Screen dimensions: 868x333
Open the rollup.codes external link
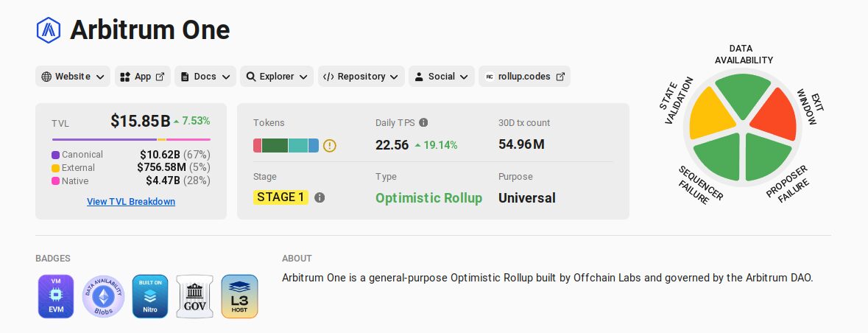coord(525,77)
